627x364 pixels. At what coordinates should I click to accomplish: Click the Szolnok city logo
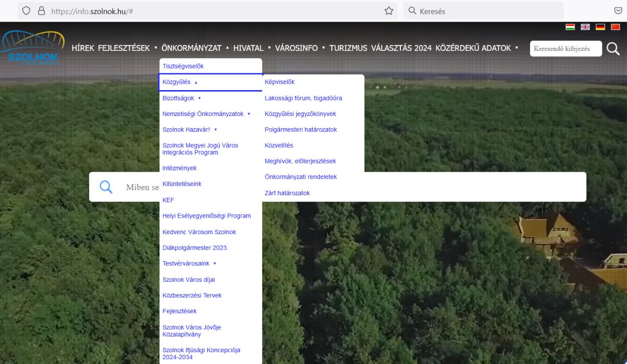click(33, 48)
